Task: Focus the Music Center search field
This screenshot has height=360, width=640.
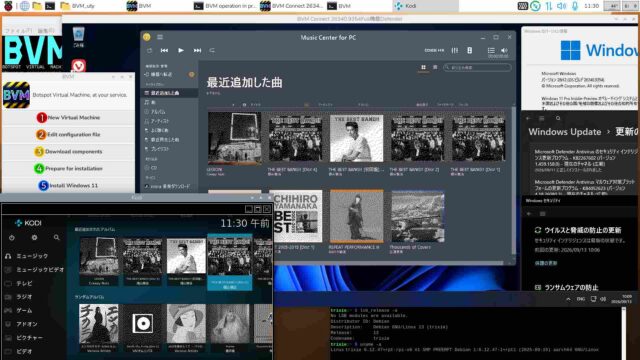Action: pyautogui.click(x=477, y=67)
